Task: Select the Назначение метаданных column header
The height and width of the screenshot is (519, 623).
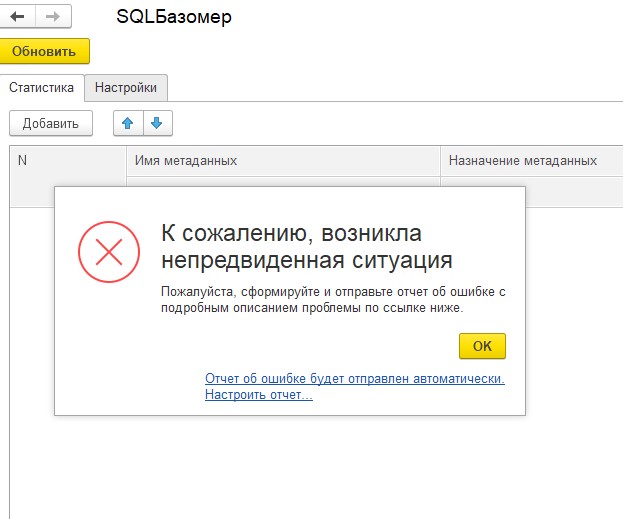Action: (x=532, y=161)
